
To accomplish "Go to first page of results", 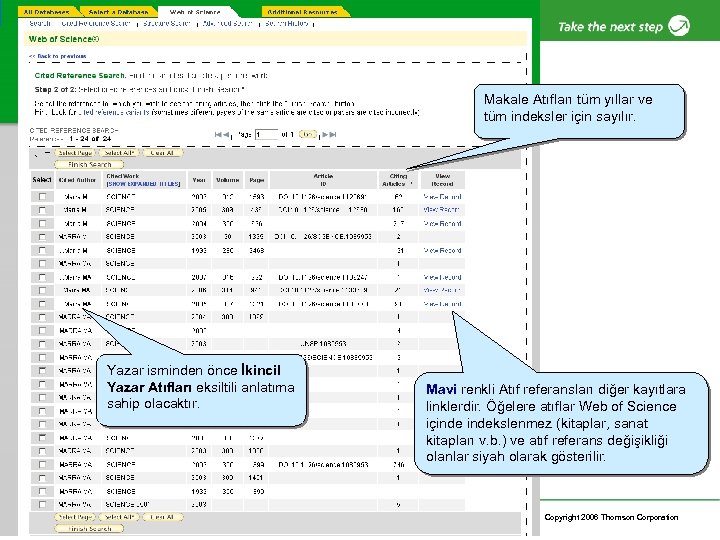I will point(218,135).
